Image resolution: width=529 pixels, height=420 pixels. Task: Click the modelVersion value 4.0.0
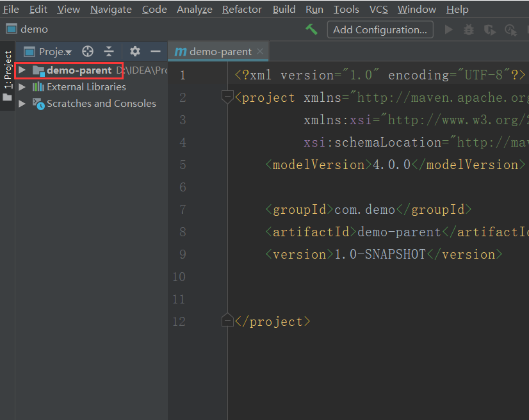tap(391, 165)
